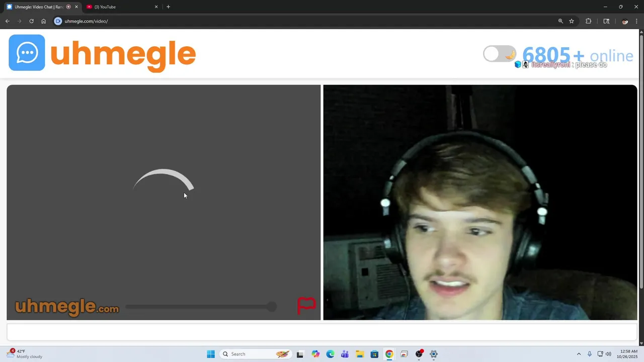The image size is (644, 362).
Task: Click the speaker volume tray icon
Action: [608, 354]
